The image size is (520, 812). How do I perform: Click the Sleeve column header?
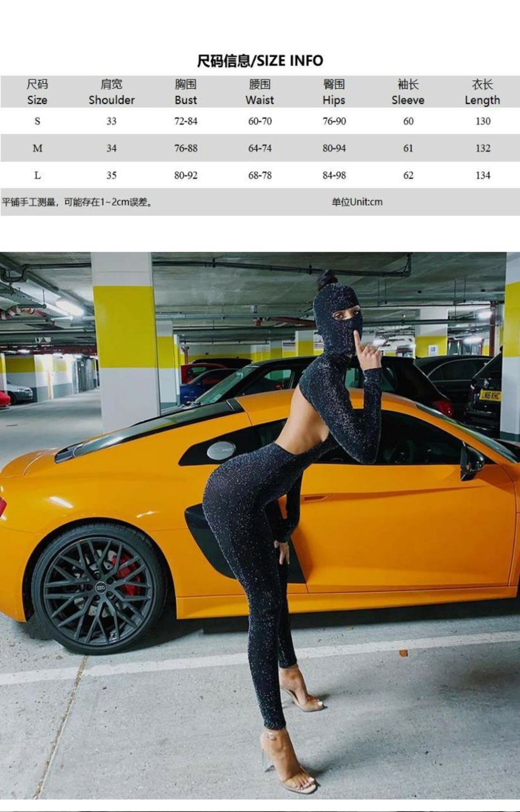(x=408, y=92)
